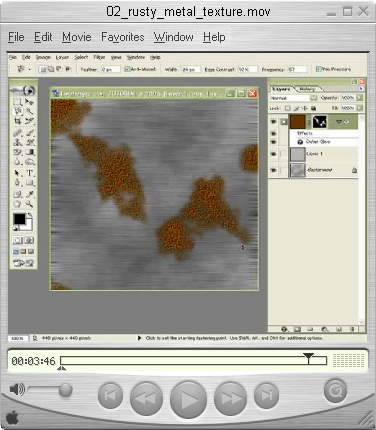Click the QuickTime round Q button
Image resolution: width=376 pixels, height=430 pixels.
pyautogui.click(x=335, y=390)
